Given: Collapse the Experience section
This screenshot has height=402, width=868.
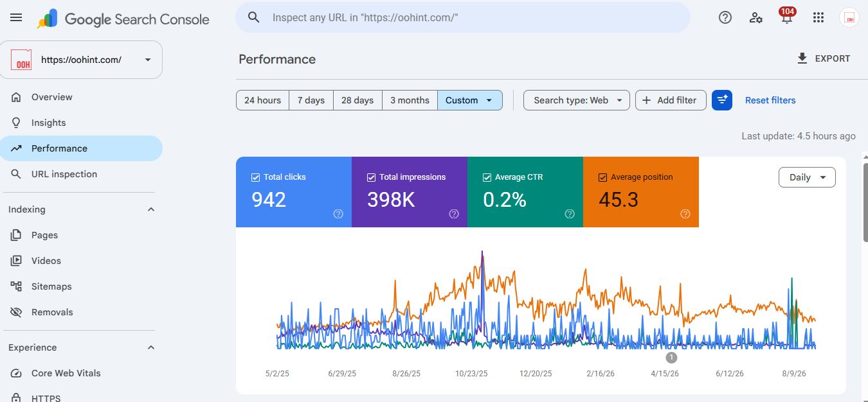Looking at the screenshot, I should [x=151, y=347].
